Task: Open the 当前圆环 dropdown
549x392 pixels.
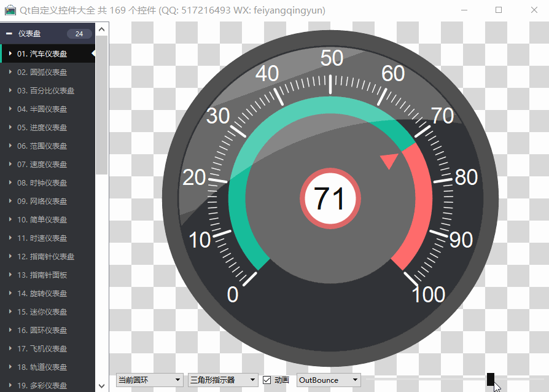Action: coord(149,380)
